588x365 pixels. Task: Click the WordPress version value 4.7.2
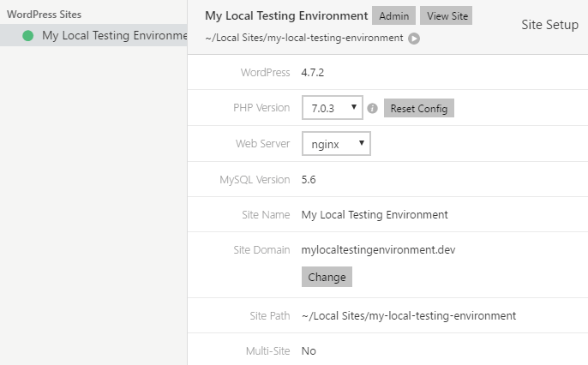click(x=313, y=72)
